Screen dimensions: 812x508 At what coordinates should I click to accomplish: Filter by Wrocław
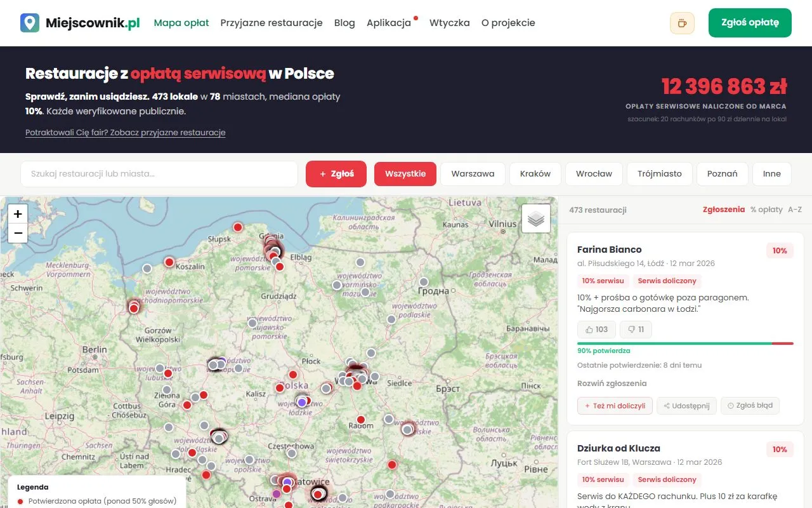click(594, 174)
